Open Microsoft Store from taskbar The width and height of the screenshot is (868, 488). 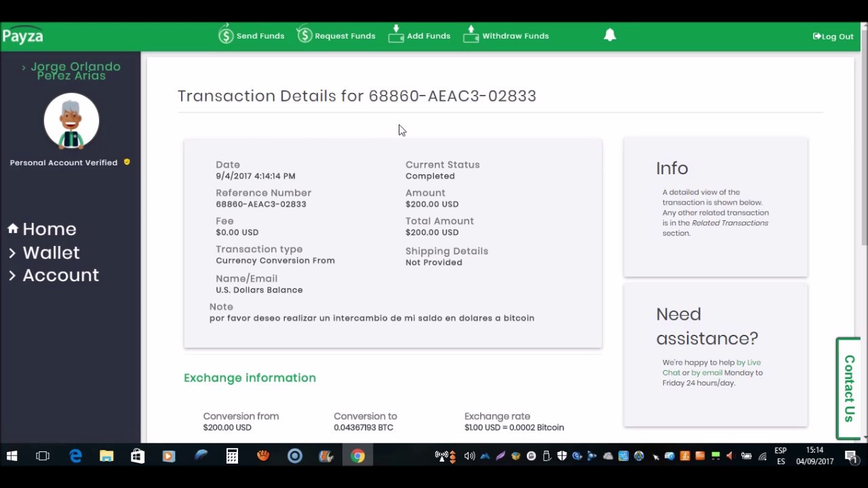pos(138,456)
